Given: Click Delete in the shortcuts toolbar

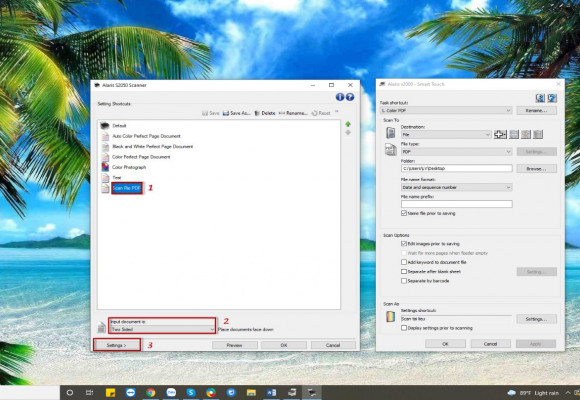Looking at the screenshot, I should (265, 113).
